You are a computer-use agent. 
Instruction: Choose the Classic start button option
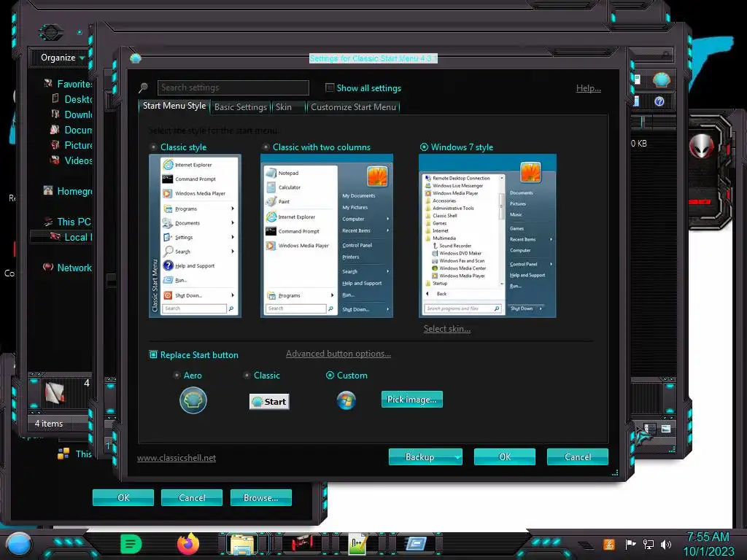247,376
